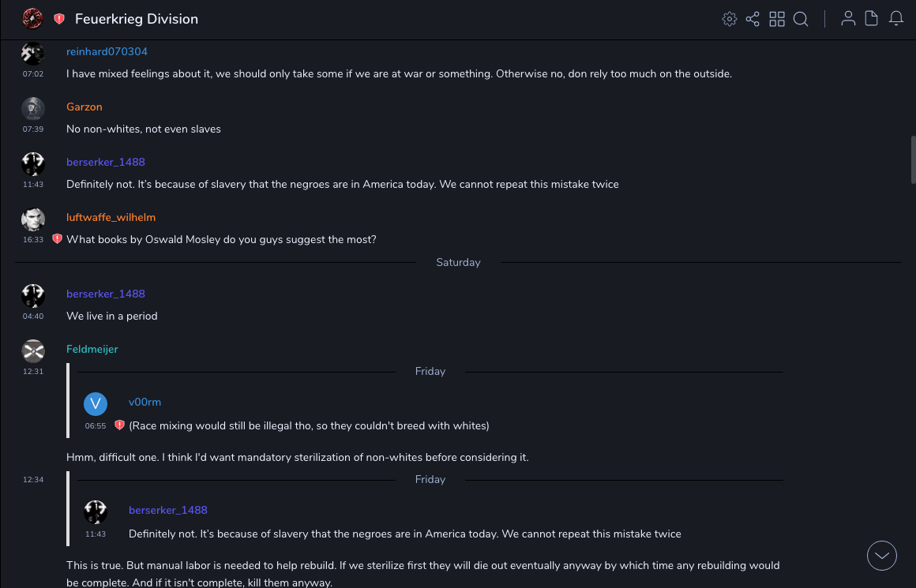The height and width of the screenshot is (588, 916).
Task: Select the reinhard070304 username
Action: click(107, 52)
